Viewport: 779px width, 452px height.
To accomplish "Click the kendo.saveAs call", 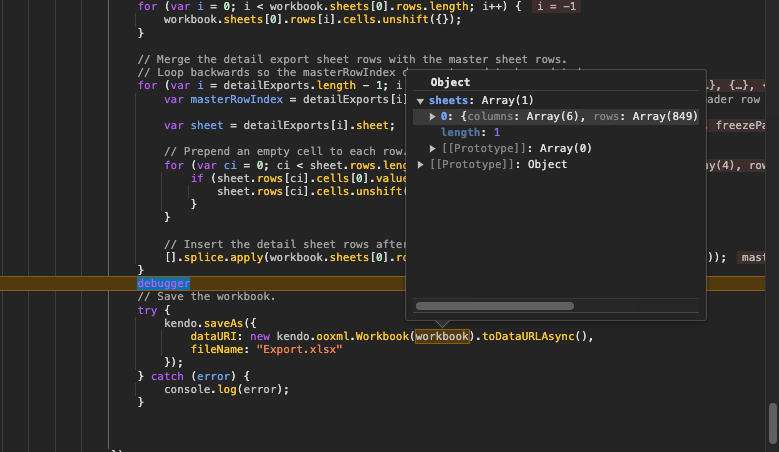I will [x=199, y=324].
